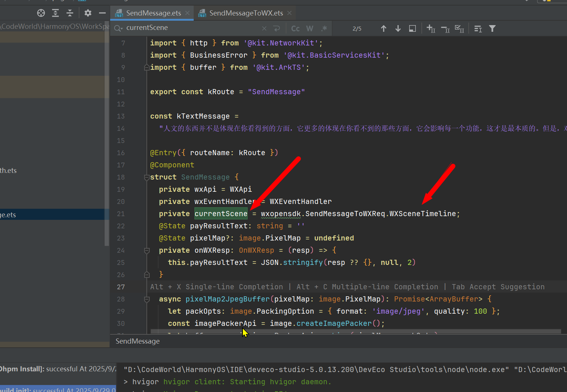Open project panel settings gear
Screen dimensions: 567x392
[x=88, y=13]
